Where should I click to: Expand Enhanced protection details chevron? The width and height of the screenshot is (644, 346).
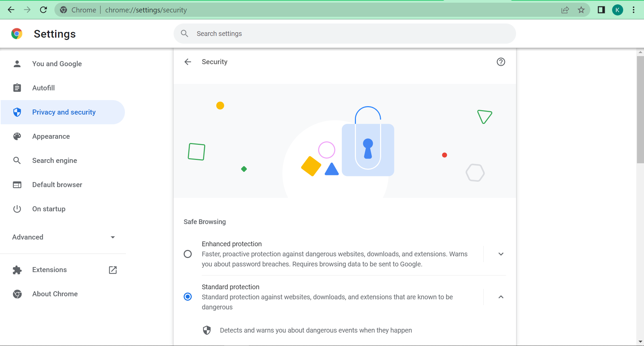coord(501,254)
